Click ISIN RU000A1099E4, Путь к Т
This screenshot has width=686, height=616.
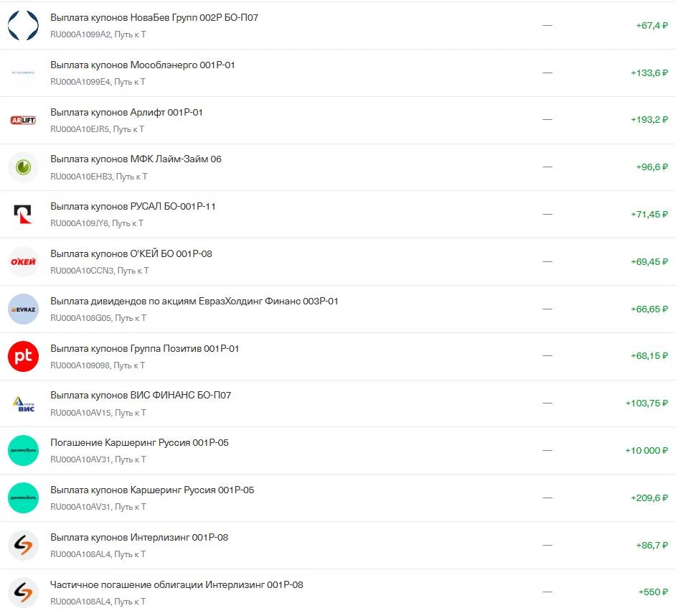coord(98,82)
